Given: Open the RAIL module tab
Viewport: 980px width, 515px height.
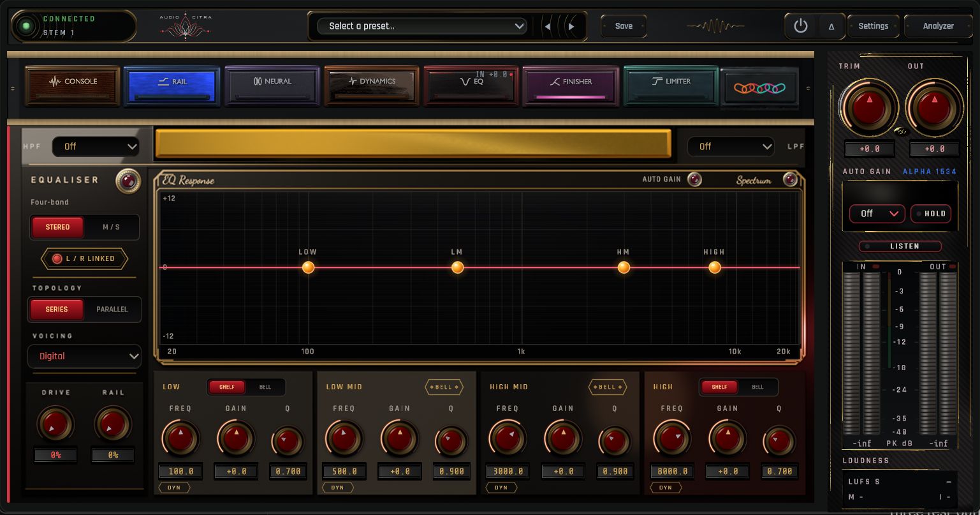Looking at the screenshot, I should tap(172, 86).
